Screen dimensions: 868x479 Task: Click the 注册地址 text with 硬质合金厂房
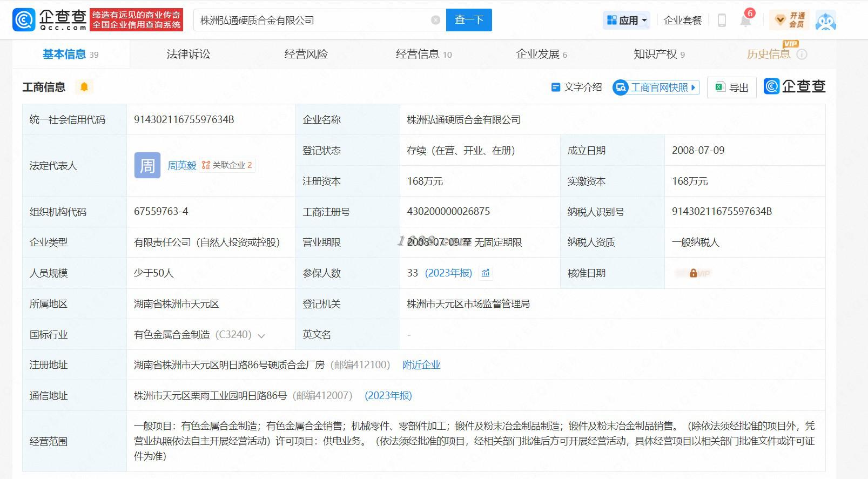(x=230, y=365)
